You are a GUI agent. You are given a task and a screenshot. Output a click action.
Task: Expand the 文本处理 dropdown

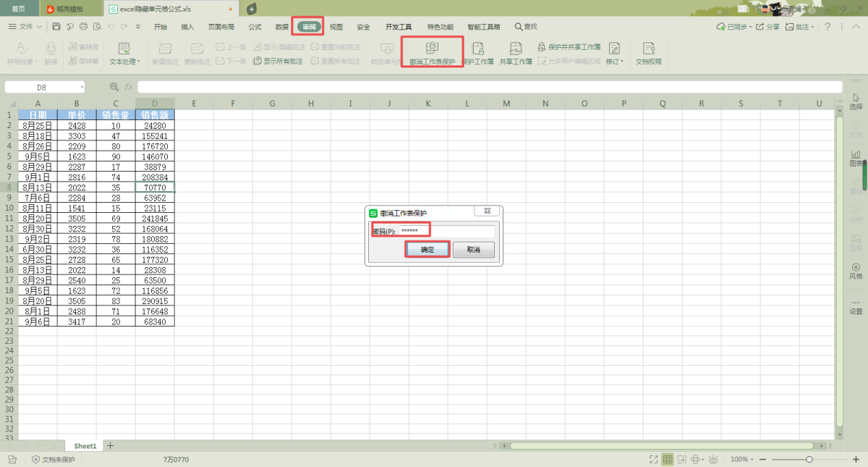(124, 62)
